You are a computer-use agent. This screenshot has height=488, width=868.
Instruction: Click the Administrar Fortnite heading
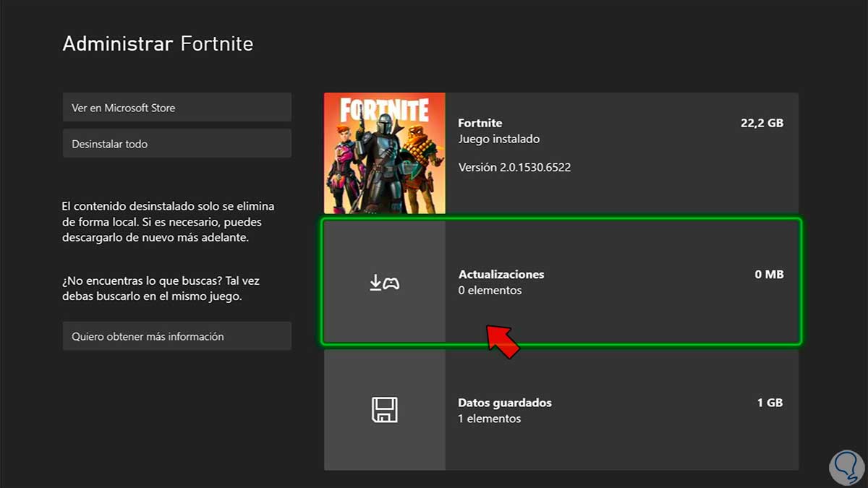(x=158, y=43)
